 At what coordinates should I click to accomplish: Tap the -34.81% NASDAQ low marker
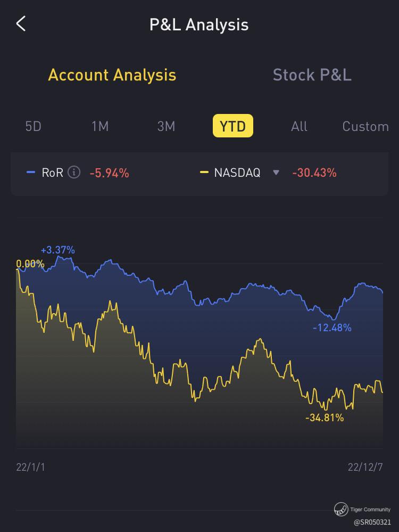click(x=325, y=418)
